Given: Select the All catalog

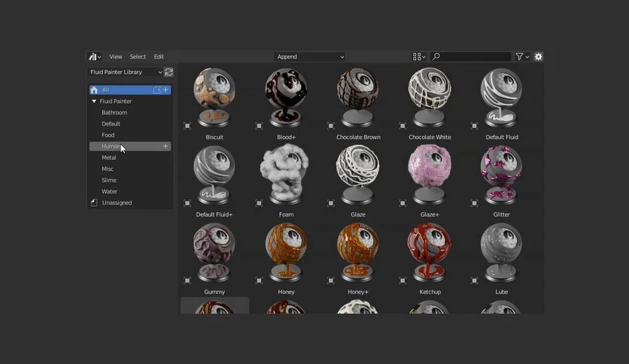Looking at the screenshot, I should [x=130, y=89].
